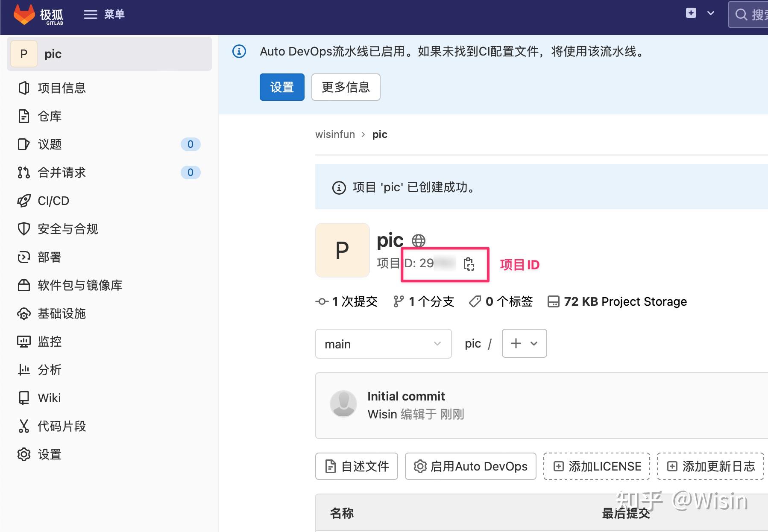768x532 pixels.
Task: Click the GitLab fox logo
Action: tap(25, 14)
